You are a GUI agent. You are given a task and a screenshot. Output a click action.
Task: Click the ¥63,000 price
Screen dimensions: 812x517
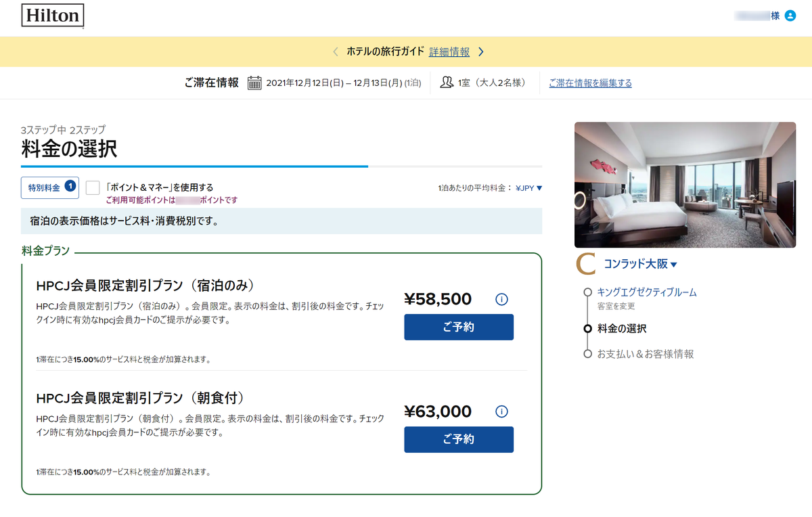pyautogui.click(x=438, y=411)
